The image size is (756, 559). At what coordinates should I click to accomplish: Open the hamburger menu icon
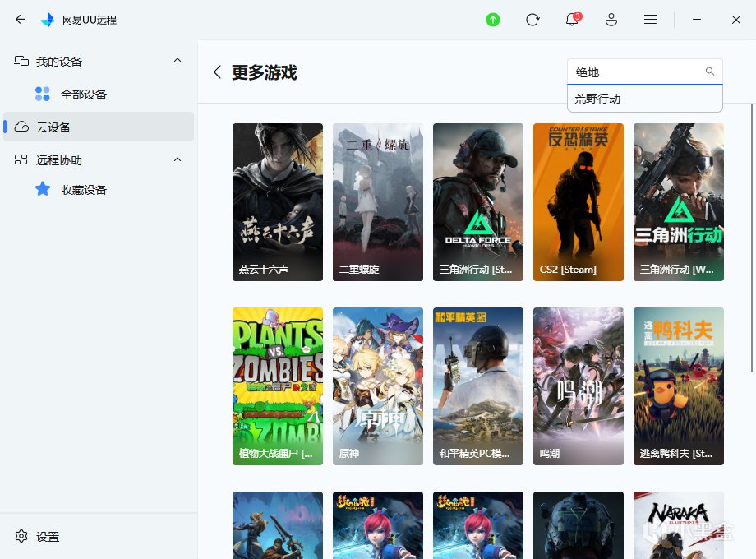pyautogui.click(x=651, y=19)
